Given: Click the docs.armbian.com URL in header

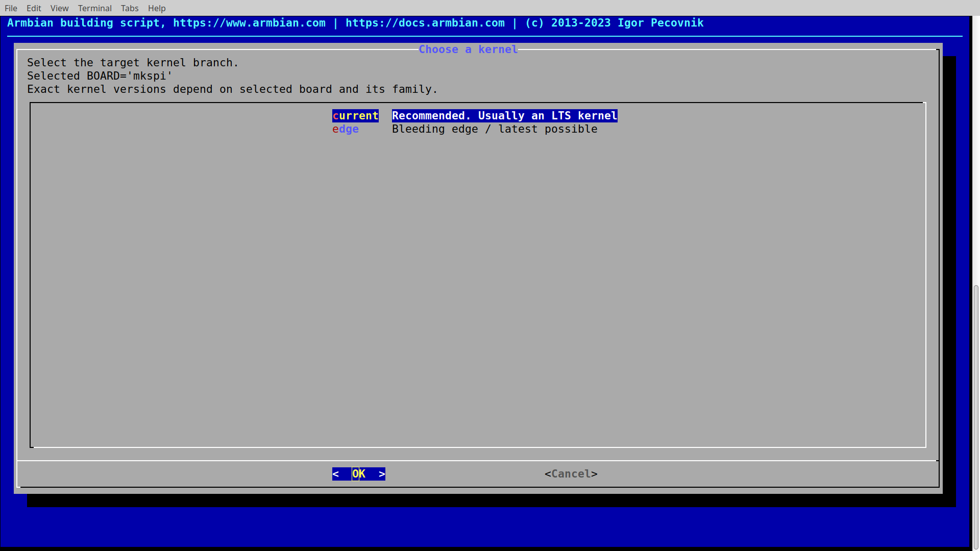Looking at the screenshot, I should coord(425,23).
